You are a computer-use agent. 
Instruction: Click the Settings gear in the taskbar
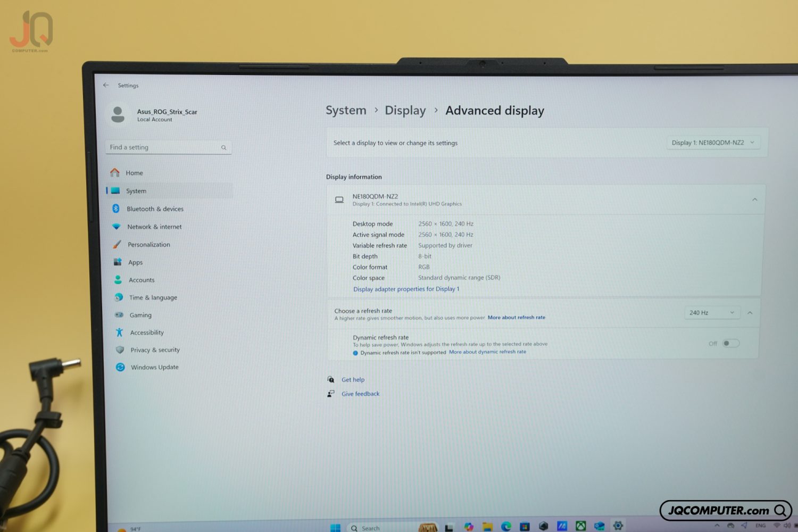(618, 526)
